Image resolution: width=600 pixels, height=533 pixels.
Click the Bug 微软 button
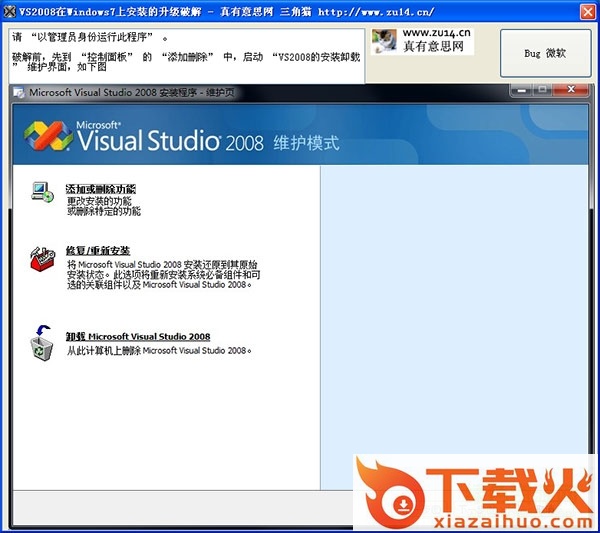tap(546, 53)
